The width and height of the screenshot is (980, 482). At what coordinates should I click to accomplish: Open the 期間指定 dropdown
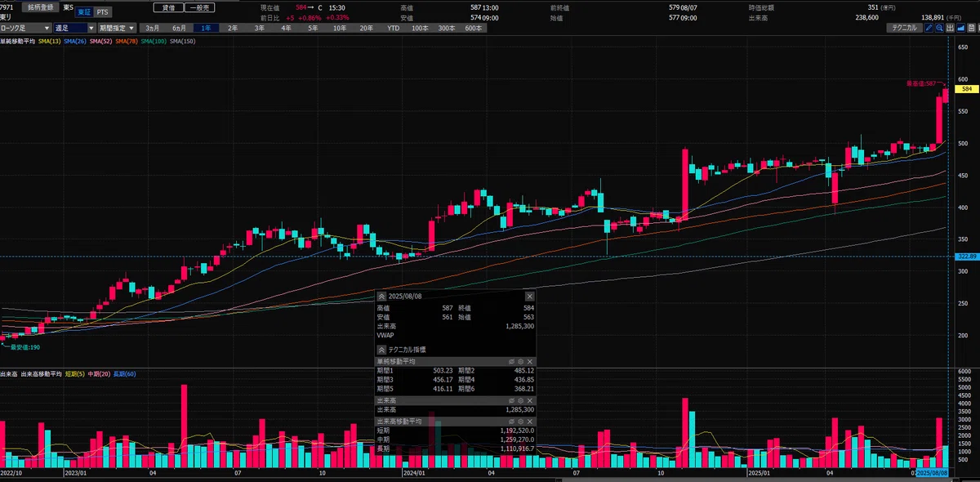(x=116, y=27)
